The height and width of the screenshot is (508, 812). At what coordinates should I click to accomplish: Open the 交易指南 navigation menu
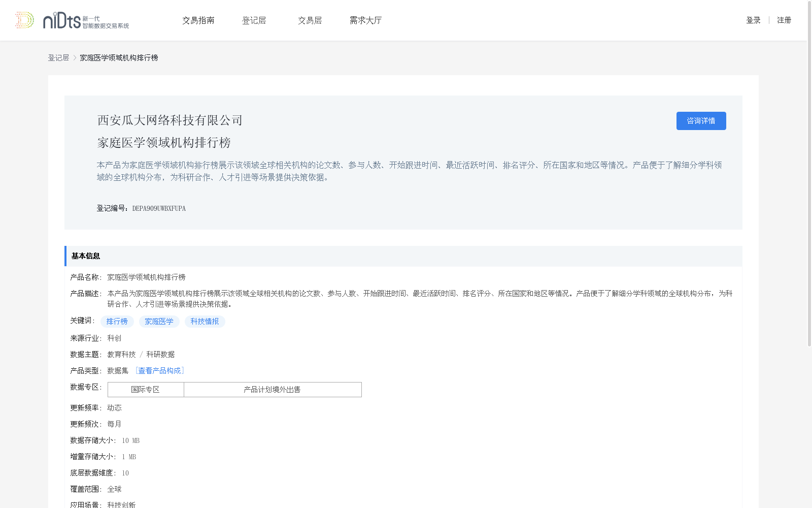click(198, 20)
